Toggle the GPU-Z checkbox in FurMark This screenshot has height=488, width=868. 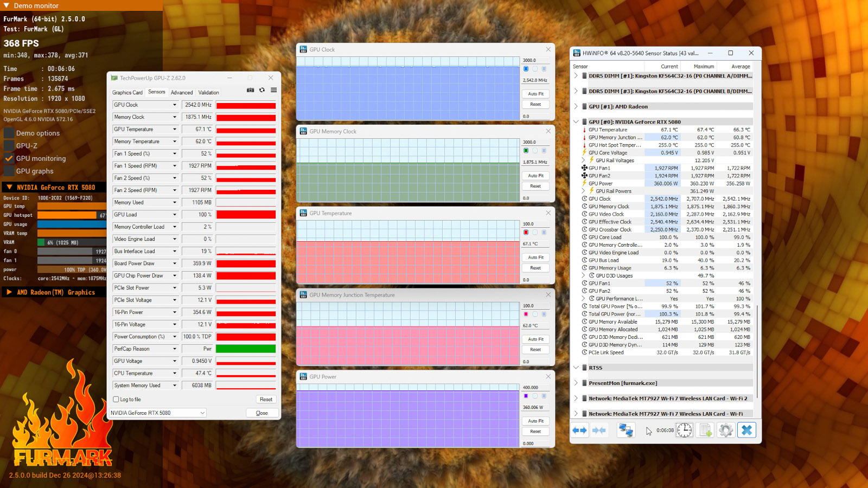tap(9, 146)
